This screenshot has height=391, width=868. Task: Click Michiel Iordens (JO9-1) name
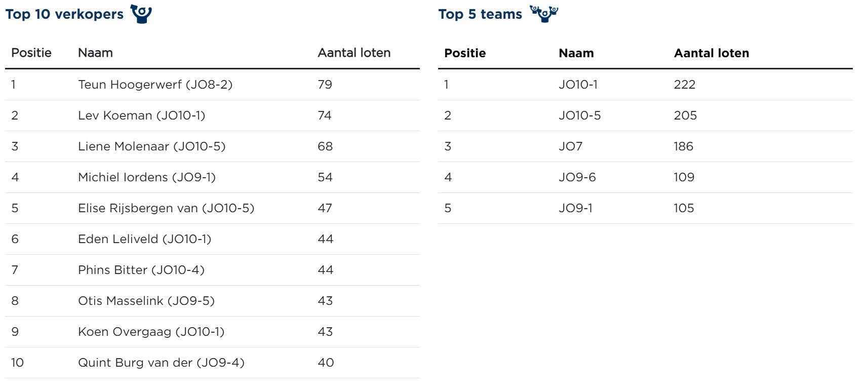click(x=146, y=177)
